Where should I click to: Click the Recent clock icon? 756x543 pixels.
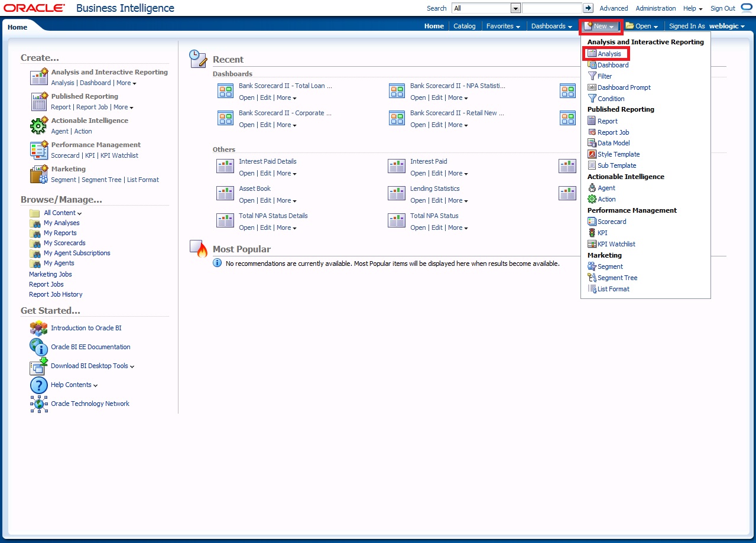[x=198, y=58]
